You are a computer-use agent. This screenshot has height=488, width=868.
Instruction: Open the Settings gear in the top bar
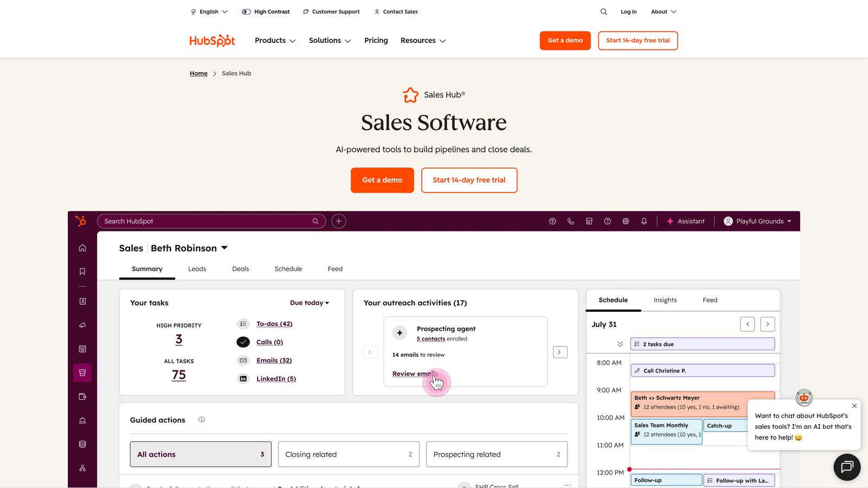tap(626, 221)
